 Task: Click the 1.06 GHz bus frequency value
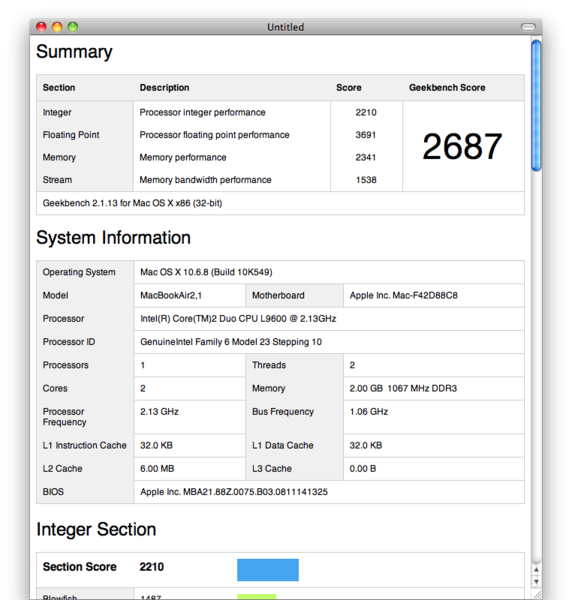click(x=368, y=412)
